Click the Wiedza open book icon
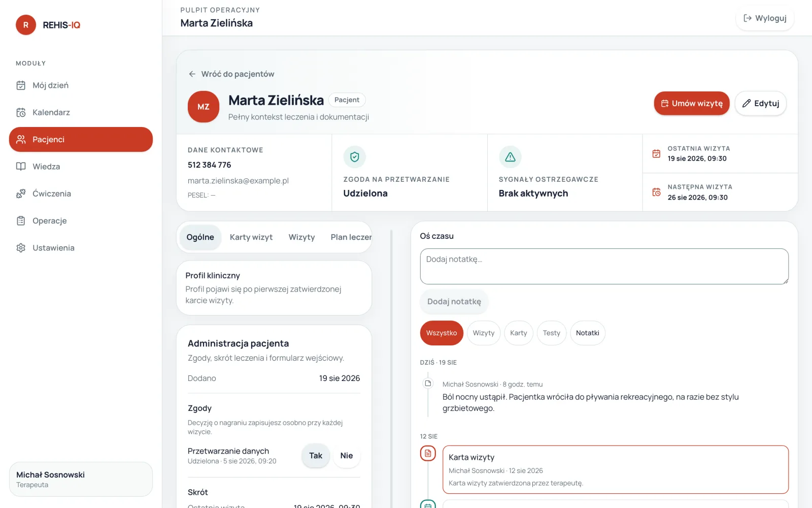The image size is (812, 508). (21, 167)
